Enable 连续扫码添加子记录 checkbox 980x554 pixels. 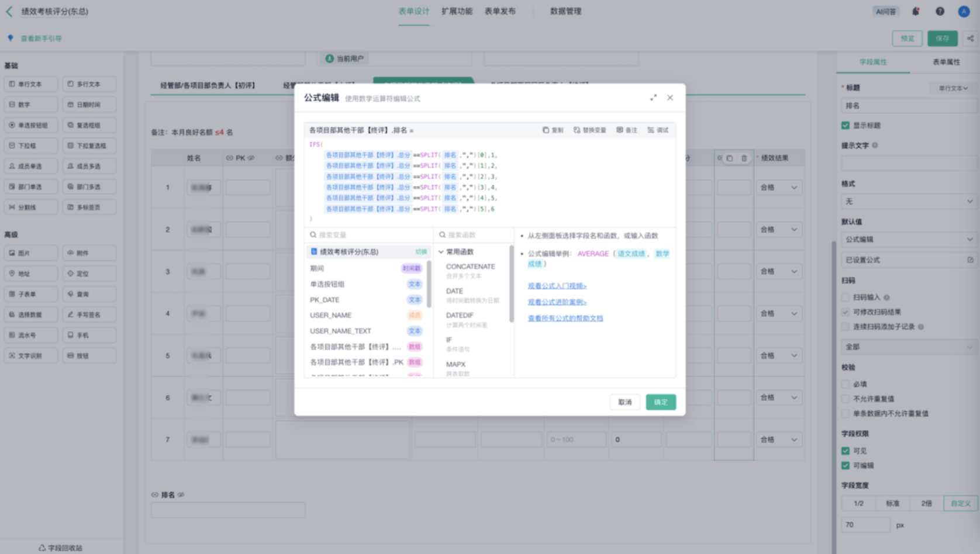[x=846, y=327]
